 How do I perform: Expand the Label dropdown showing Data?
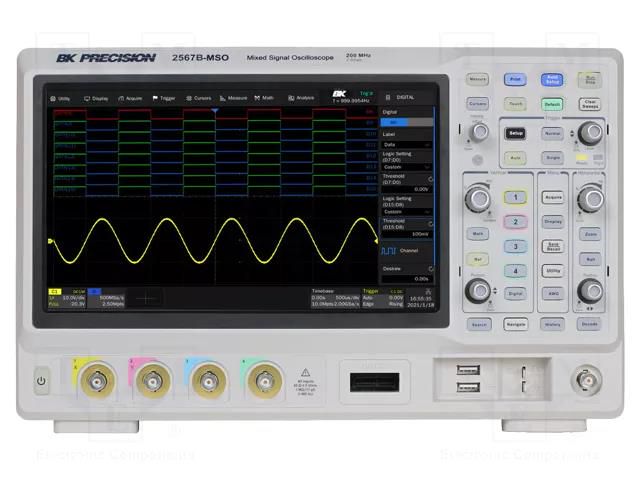point(407,145)
